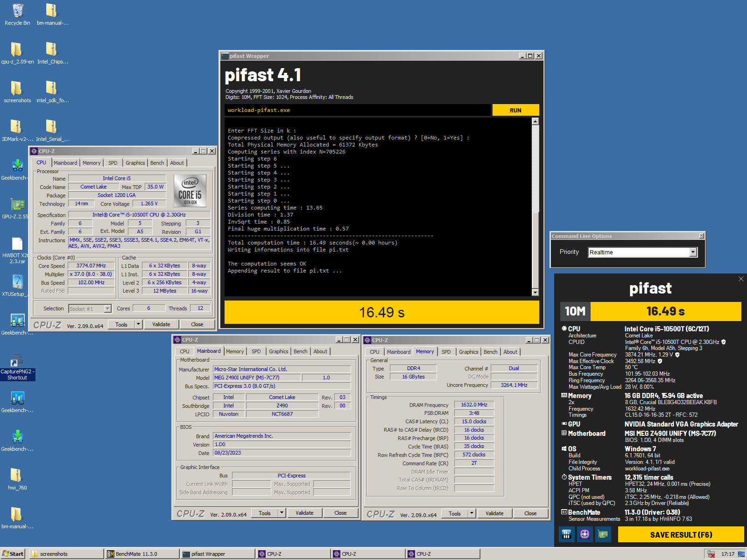Click the BIOS Date value 08/23/2023

point(282,453)
